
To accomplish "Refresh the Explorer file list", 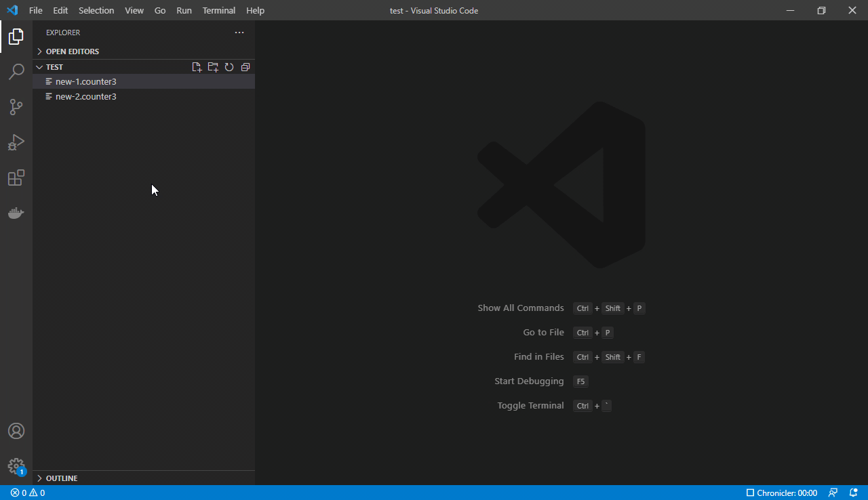I will 229,67.
